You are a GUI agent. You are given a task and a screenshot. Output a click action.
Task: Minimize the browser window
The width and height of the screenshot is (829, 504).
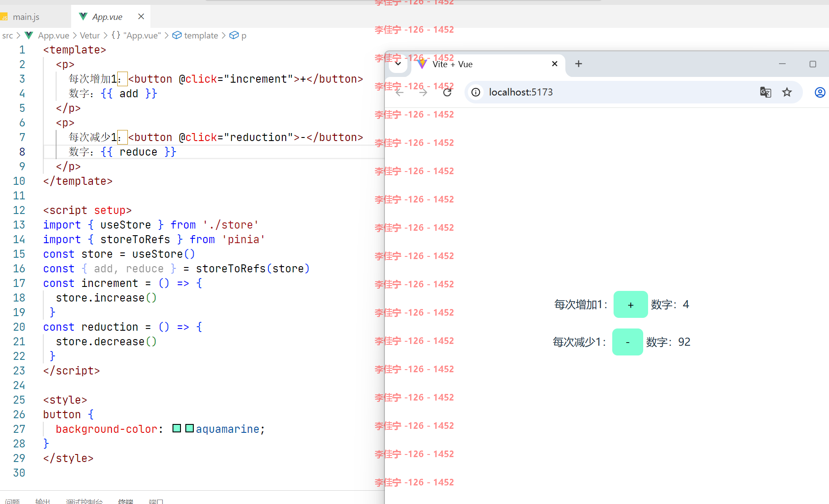coord(782,64)
